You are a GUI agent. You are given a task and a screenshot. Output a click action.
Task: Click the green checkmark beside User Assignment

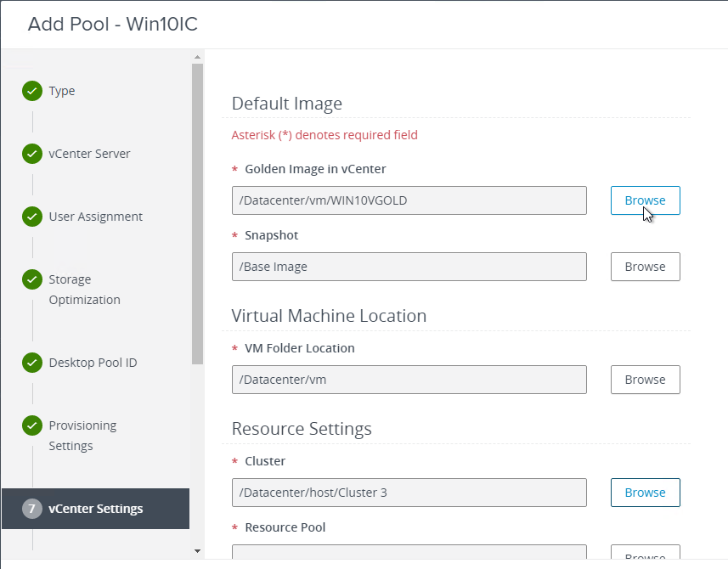(x=32, y=217)
